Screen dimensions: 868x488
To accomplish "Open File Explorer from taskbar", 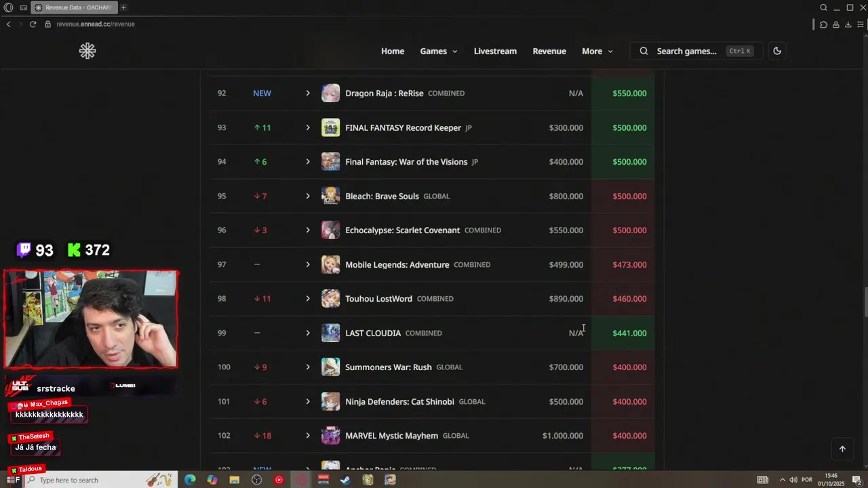I will [235, 480].
